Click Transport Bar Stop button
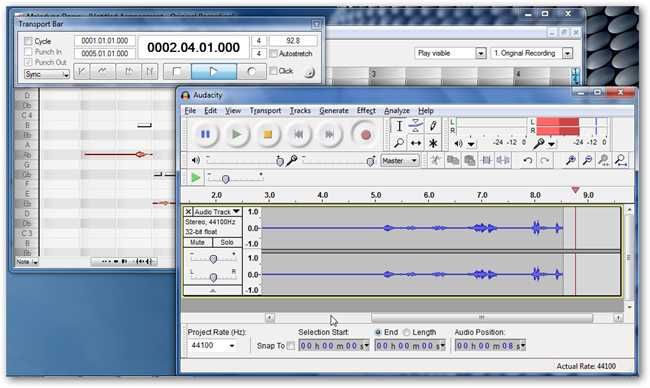This screenshot has width=650, height=388. pyautogui.click(x=177, y=72)
